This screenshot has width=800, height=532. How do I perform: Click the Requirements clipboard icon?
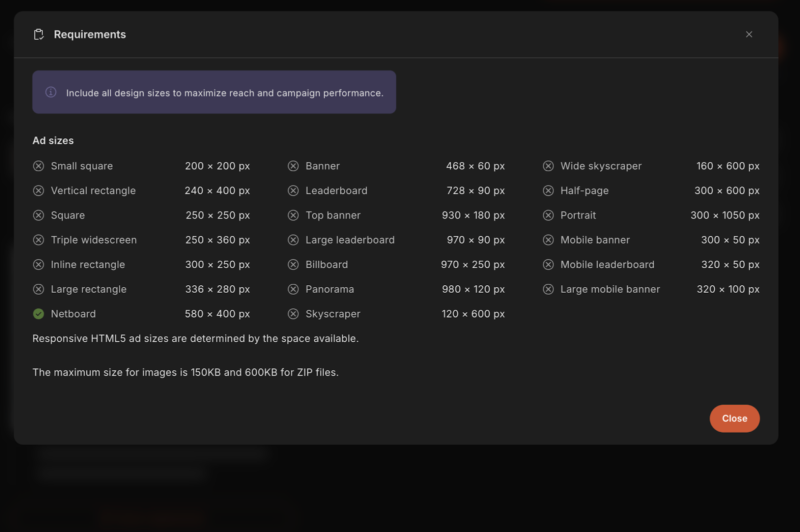tap(38, 34)
